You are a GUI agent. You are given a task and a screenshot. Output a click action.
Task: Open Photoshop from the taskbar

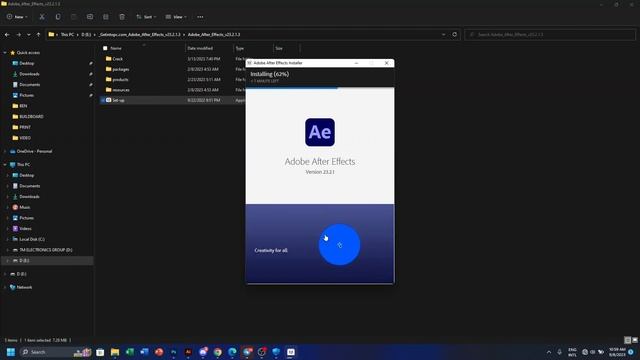(x=174, y=352)
